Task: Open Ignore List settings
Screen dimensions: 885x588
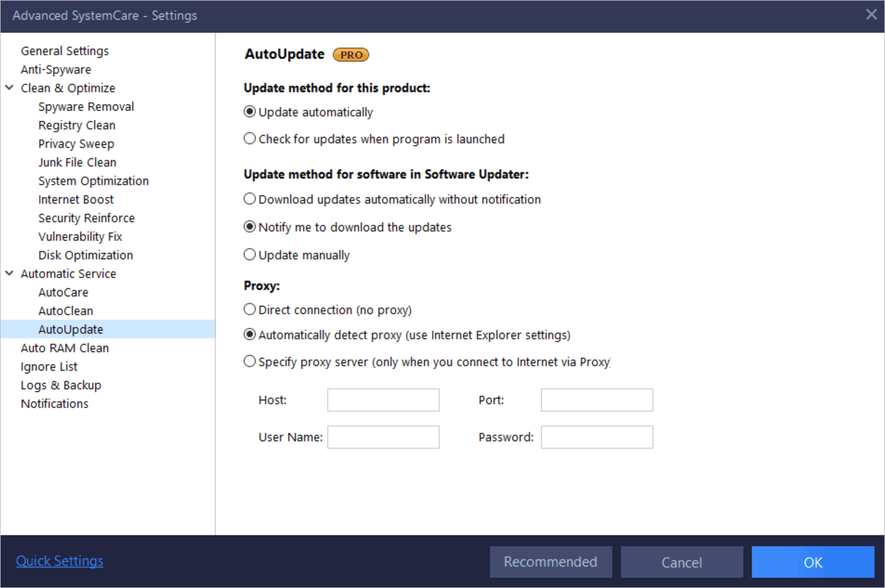Action: click(x=49, y=366)
